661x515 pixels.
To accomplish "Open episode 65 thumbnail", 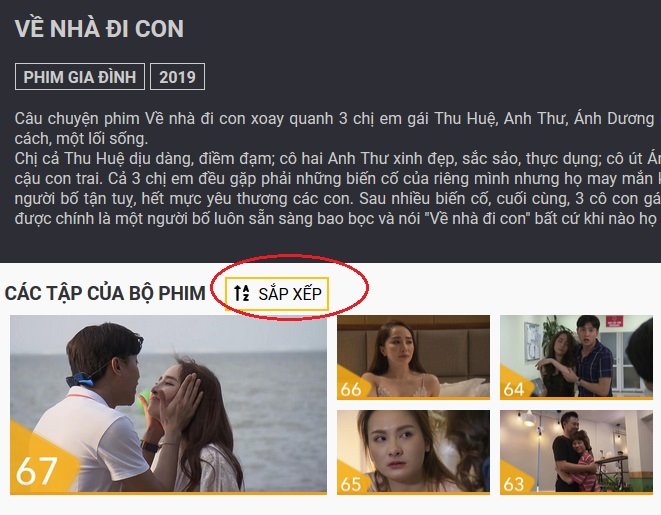I will click(414, 452).
